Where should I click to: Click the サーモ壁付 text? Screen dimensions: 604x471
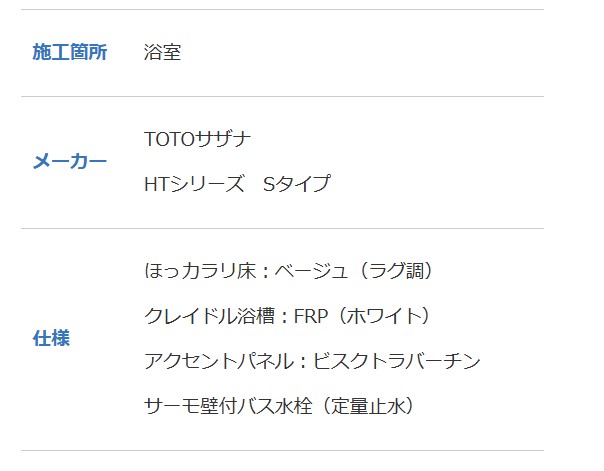click(189, 406)
